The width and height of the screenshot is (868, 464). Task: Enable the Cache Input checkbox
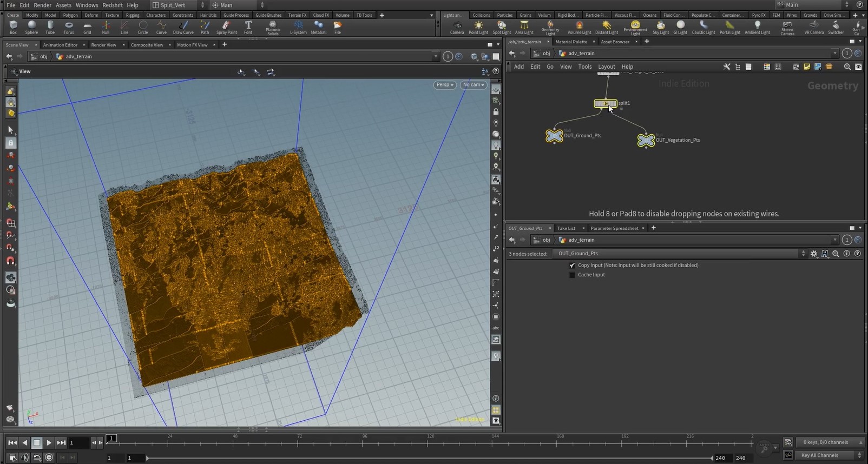point(572,275)
